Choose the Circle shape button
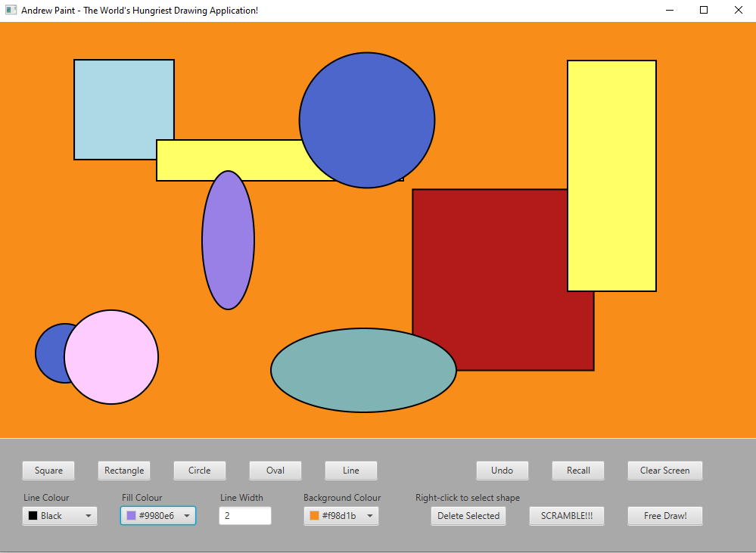 coord(200,471)
